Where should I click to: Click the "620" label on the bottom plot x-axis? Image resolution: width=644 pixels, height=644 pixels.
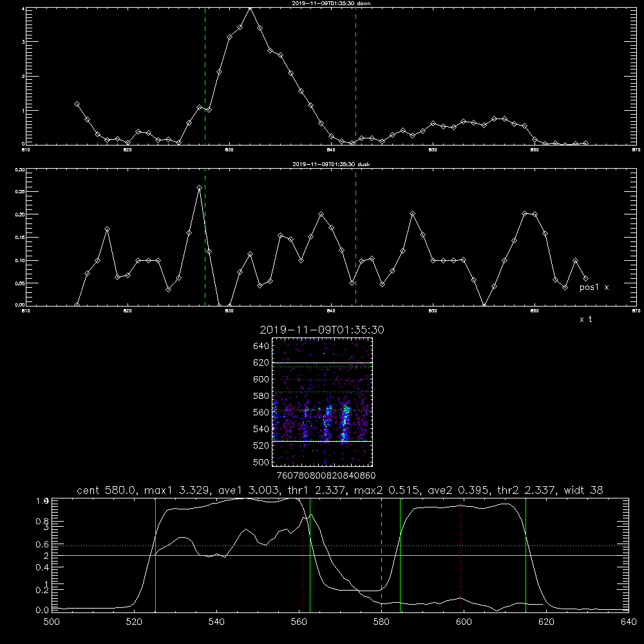546,622
